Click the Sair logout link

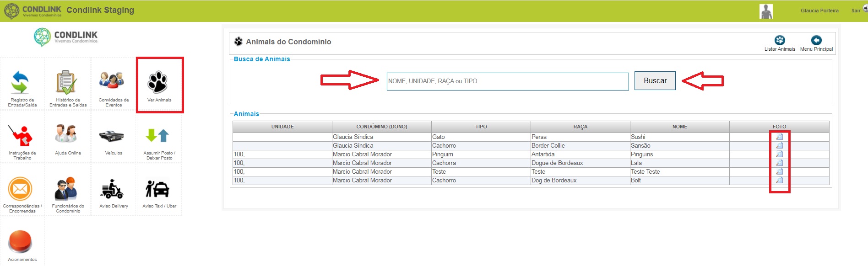click(x=856, y=11)
